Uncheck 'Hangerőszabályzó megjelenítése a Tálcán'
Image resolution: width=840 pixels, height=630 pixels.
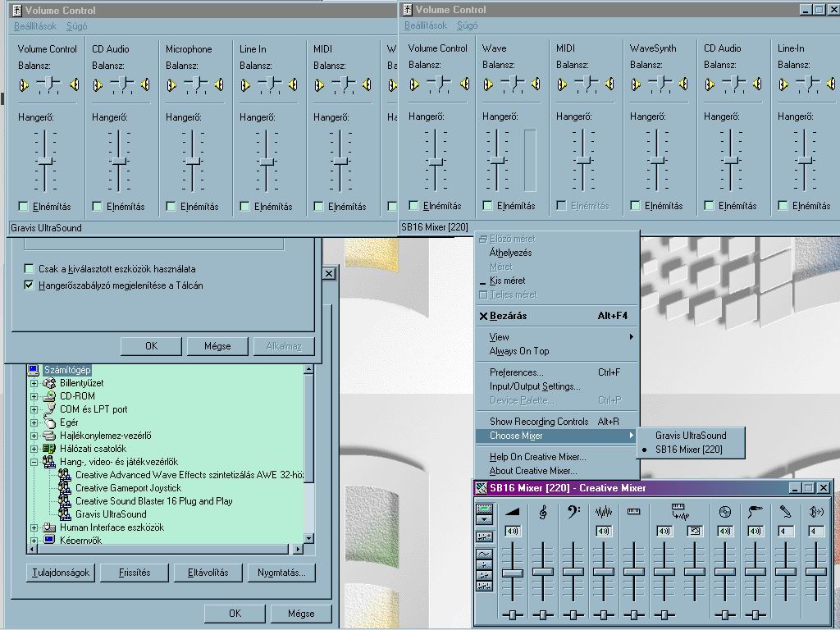pos(29,285)
